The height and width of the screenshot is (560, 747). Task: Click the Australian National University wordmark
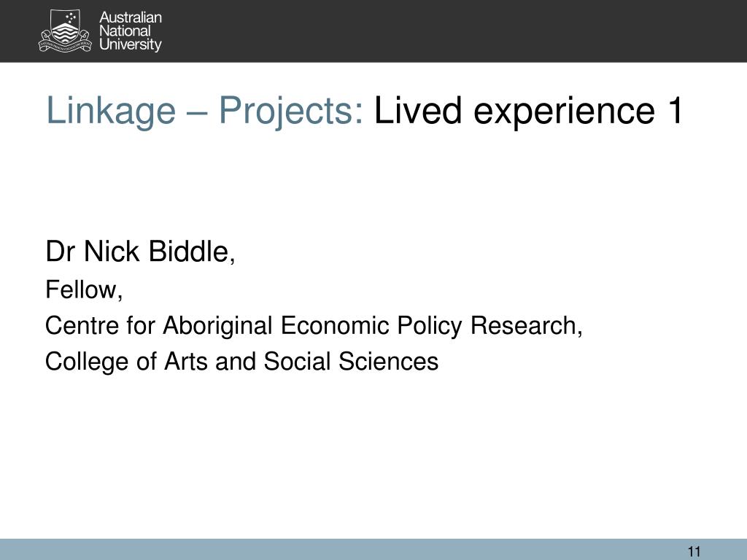pyautogui.click(x=131, y=31)
